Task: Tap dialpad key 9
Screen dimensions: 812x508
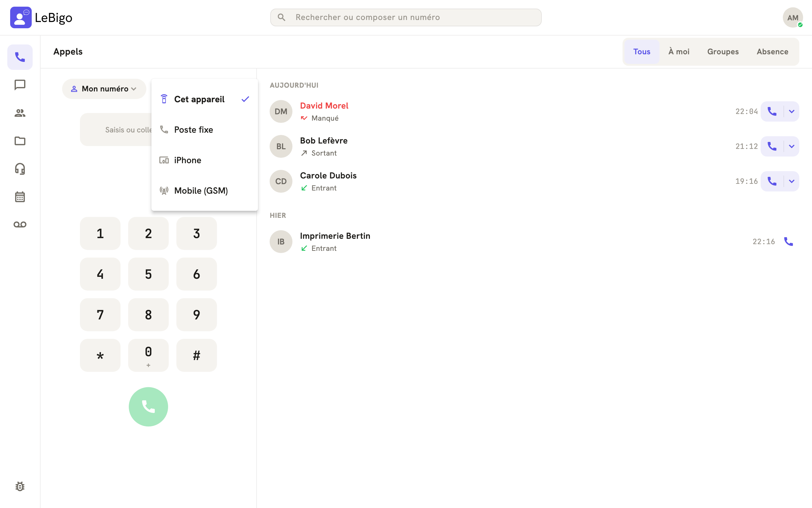Action: (197, 314)
